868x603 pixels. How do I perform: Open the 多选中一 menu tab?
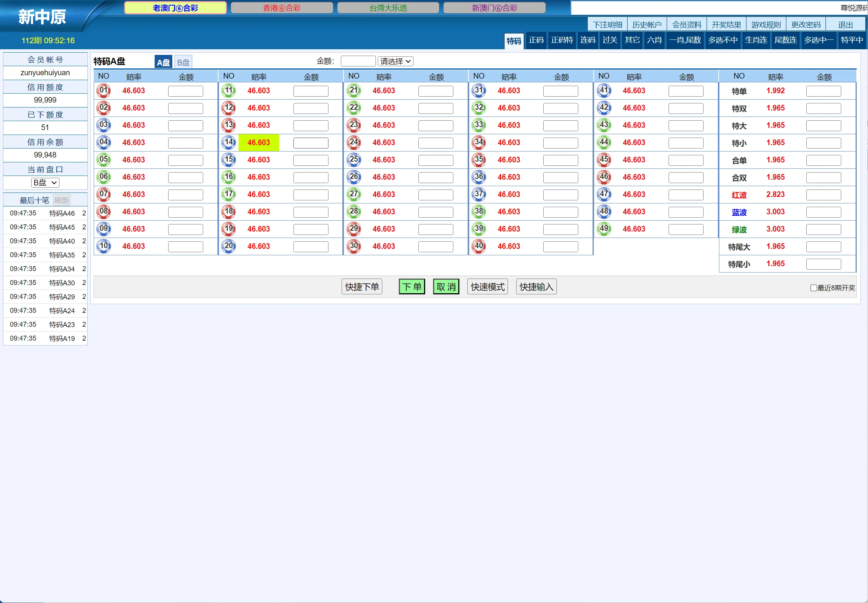tap(818, 40)
